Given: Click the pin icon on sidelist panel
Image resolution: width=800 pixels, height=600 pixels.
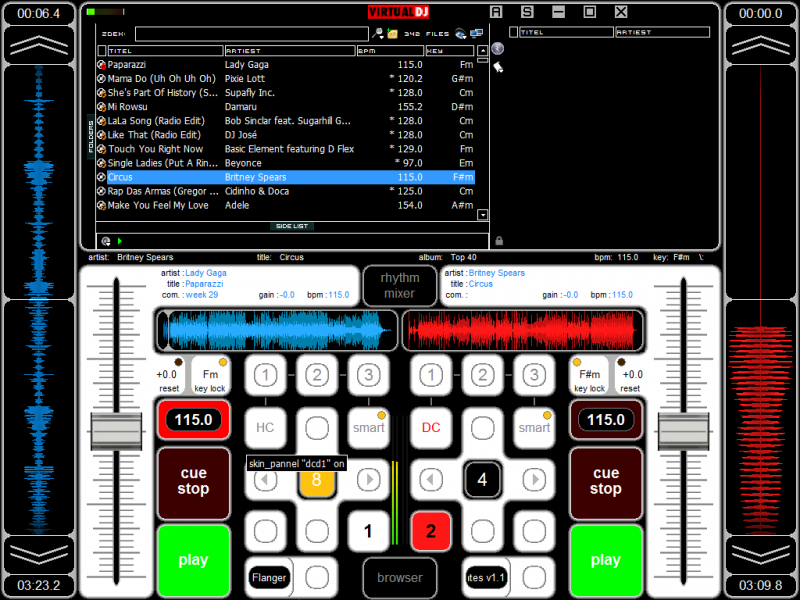Looking at the screenshot, I should tap(498, 67).
